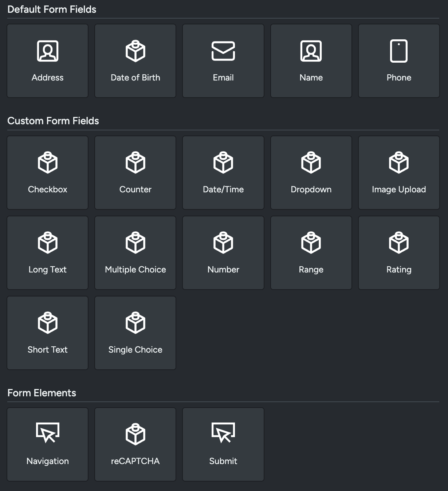Insert the reCAPTCHA element
The height and width of the screenshot is (491, 448).
click(x=135, y=444)
